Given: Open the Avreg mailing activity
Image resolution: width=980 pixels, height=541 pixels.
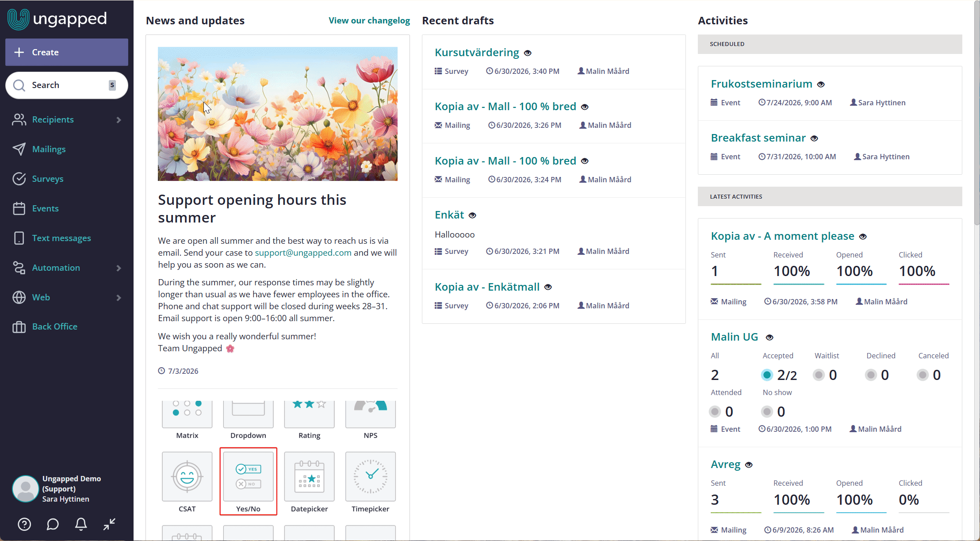Looking at the screenshot, I should pos(726,464).
